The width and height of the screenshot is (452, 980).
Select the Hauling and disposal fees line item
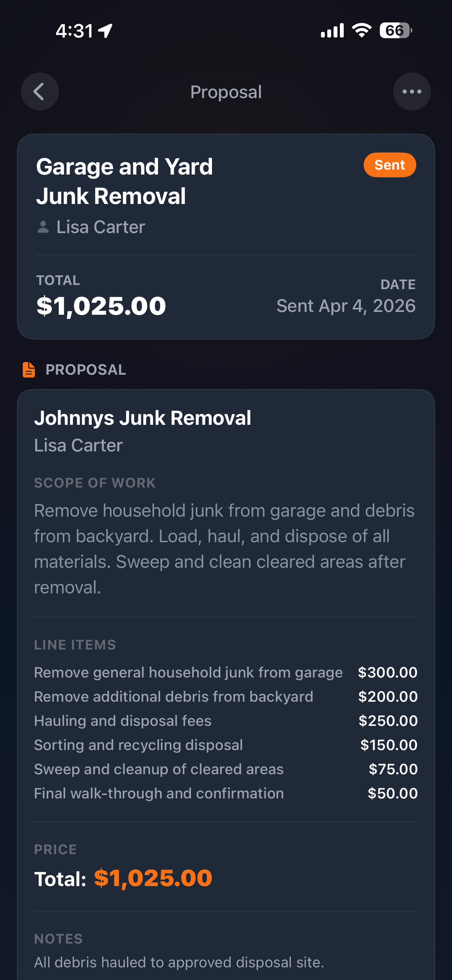tap(123, 721)
